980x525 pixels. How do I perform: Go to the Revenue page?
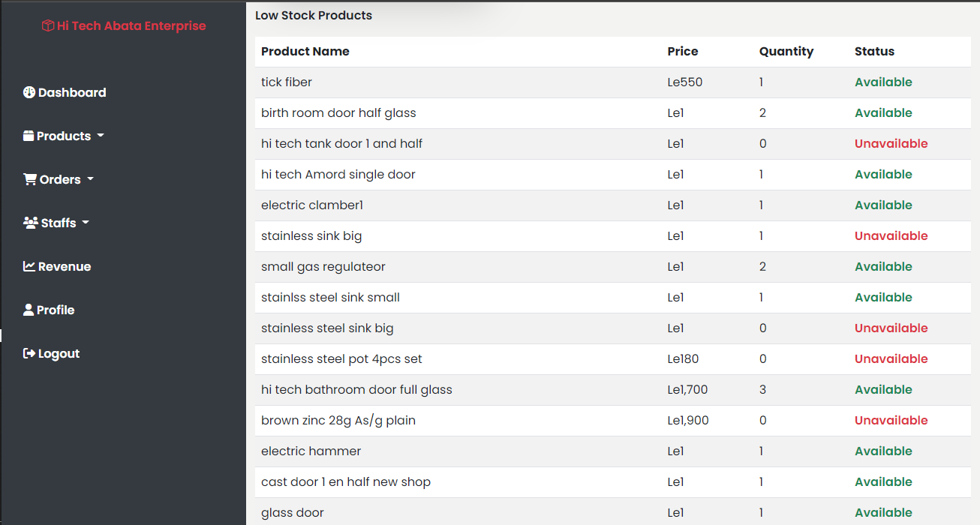65,267
